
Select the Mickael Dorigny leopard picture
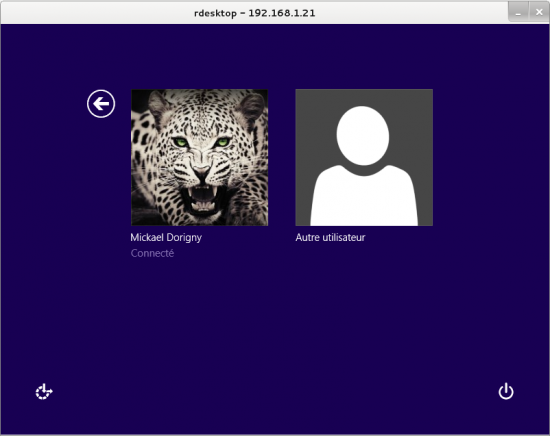(x=200, y=157)
